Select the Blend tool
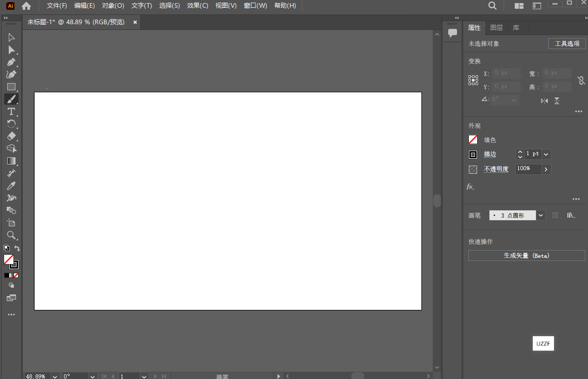 point(11,210)
